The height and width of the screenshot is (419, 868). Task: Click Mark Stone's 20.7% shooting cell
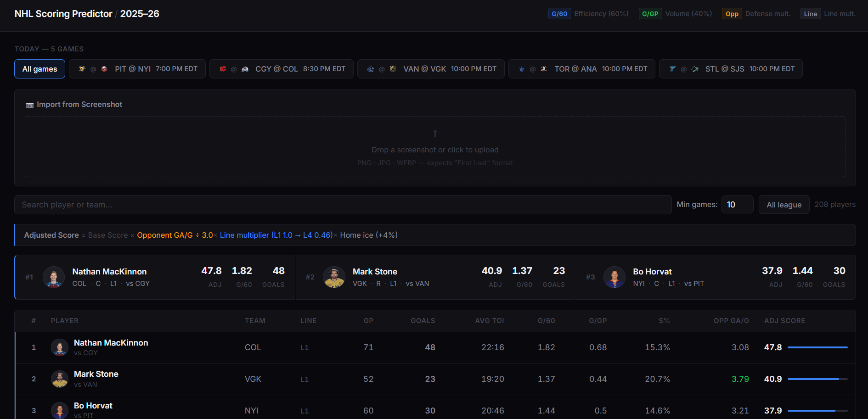tap(657, 379)
